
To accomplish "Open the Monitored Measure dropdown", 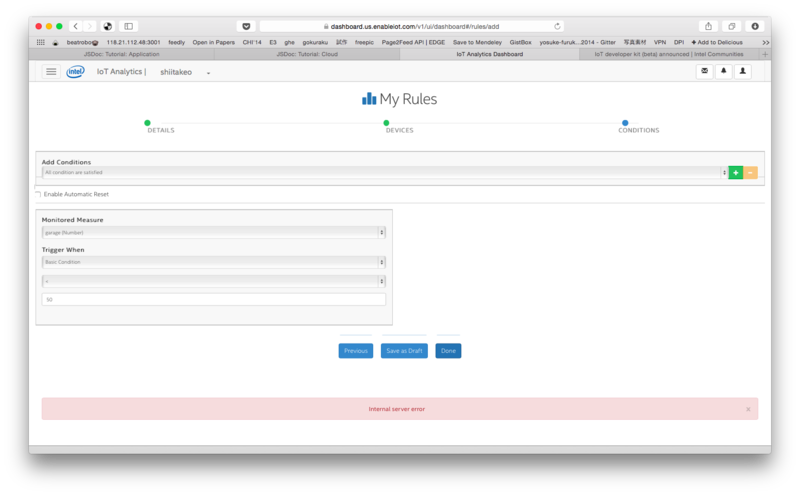I will [214, 232].
